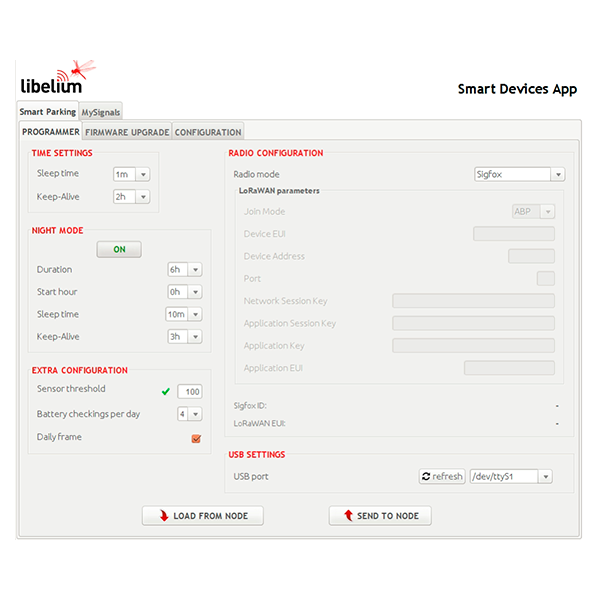Click the LoRaWAN Port input field
This screenshot has height=600, width=600.
point(546,279)
